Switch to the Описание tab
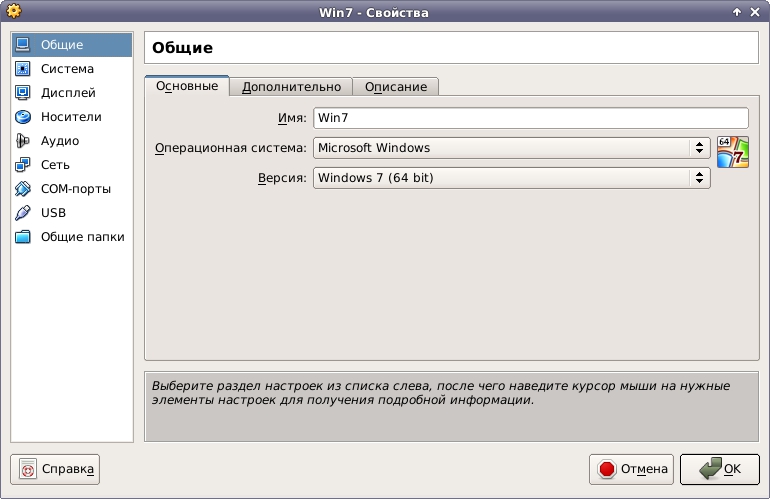Image resolution: width=770 pixels, height=499 pixels. [396, 87]
